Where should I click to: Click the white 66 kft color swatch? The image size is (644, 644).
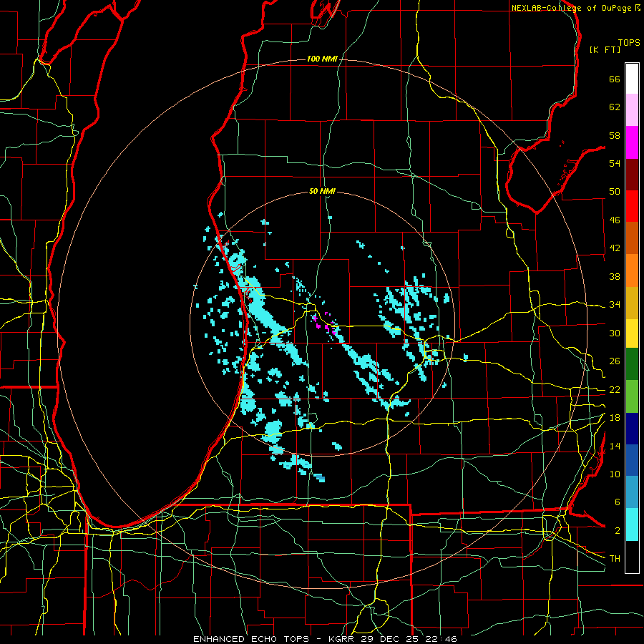[x=632, y=79]
